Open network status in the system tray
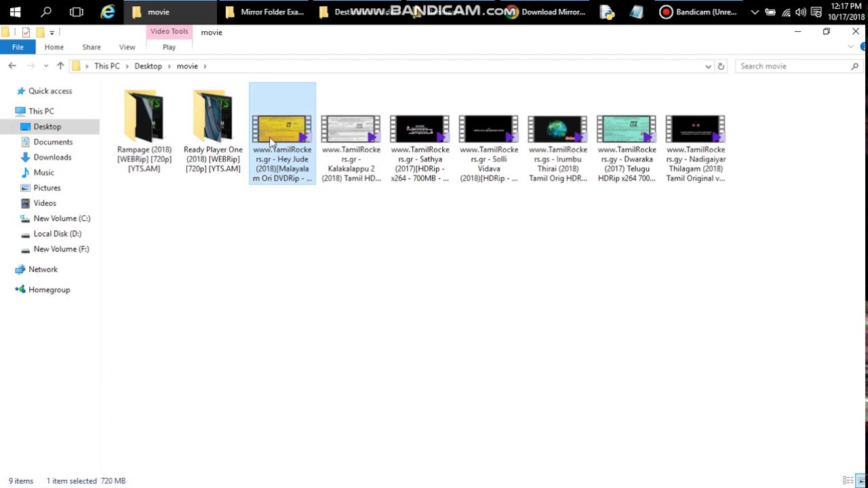The height and width of the screenshot is (488, 868). (x=786, y=12)
